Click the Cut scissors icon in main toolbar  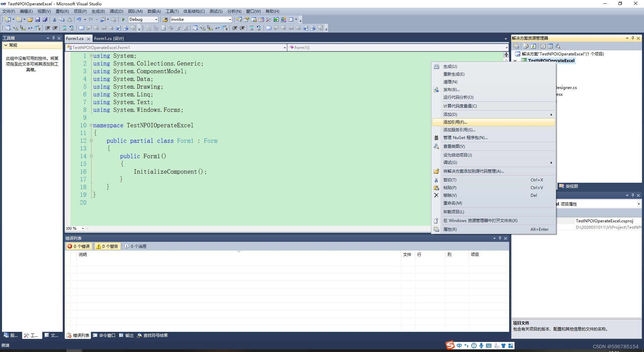pos(54,19)
